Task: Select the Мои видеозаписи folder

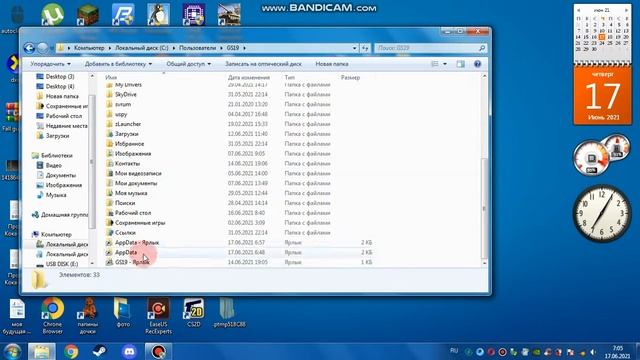Action: [133, 173]
